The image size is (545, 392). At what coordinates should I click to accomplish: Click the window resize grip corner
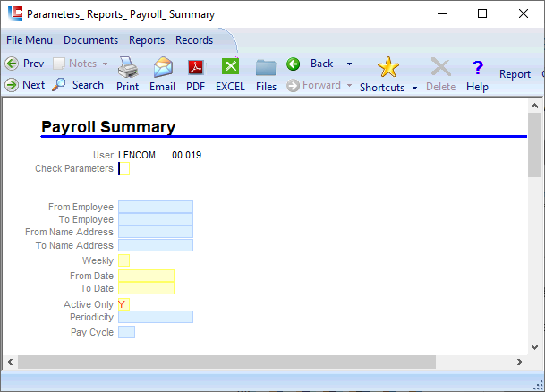539,385
